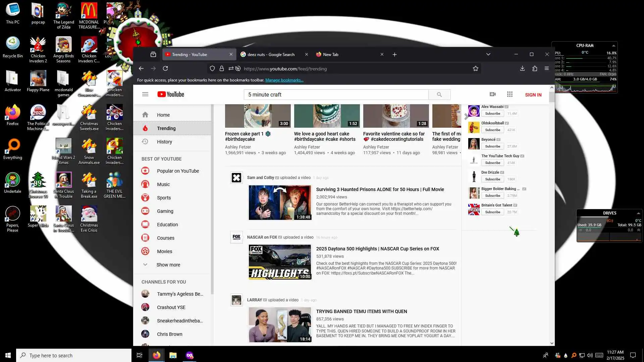The width and height of the screenshot is (644, 362).
Task: Open YouTube hamburger guide menu
Action: pos(145,95)
